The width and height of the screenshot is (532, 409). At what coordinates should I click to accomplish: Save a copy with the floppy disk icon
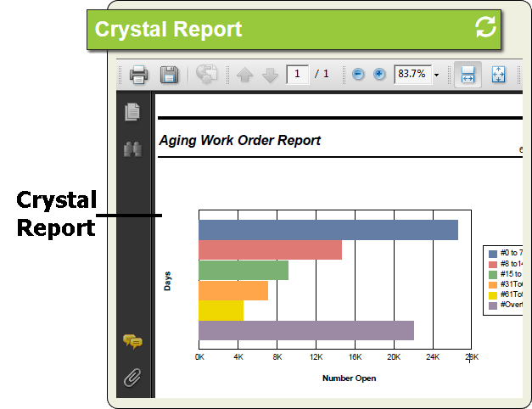(x=169, y=75)
